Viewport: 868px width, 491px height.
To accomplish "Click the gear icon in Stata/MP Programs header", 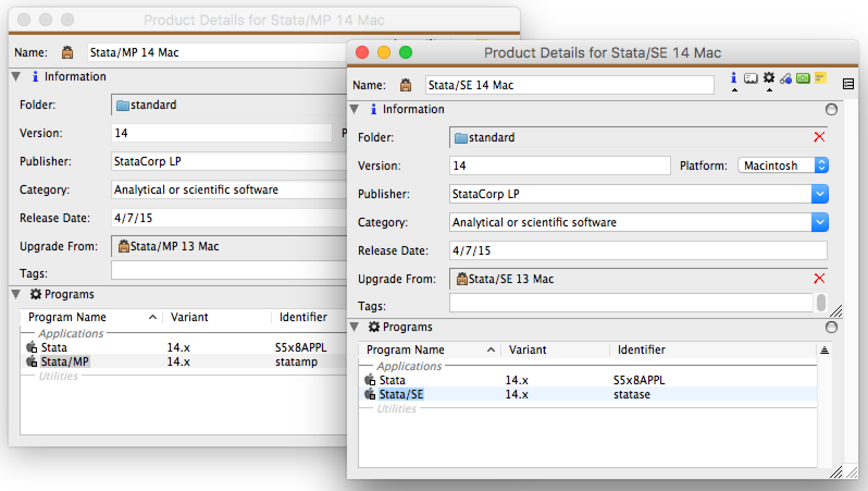I will (x=36, y=294).
